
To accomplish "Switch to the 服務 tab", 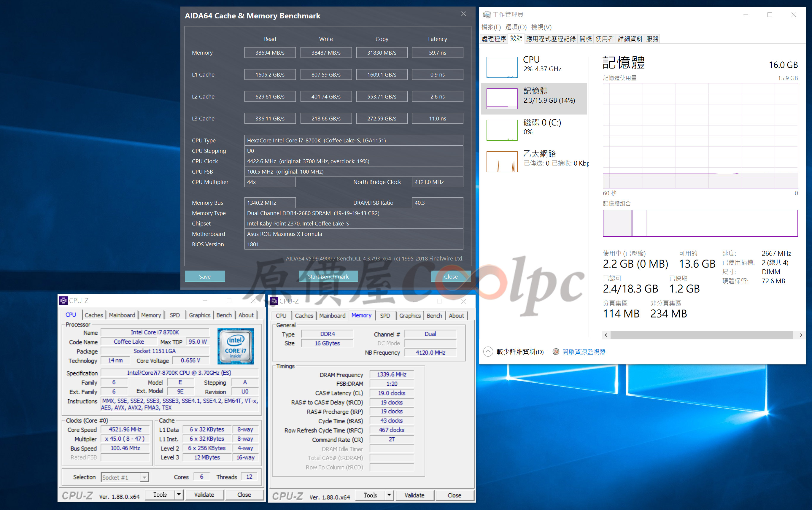I will 652,39.
